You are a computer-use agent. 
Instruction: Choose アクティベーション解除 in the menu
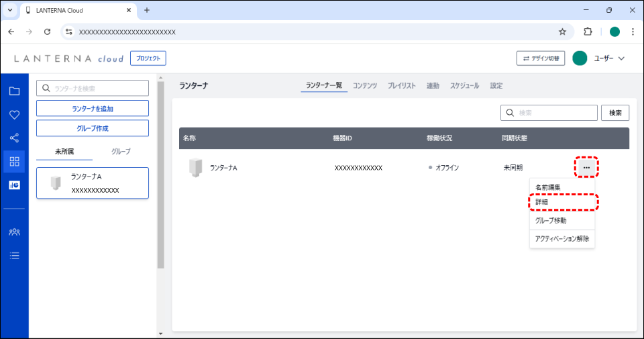coord(562,238)
